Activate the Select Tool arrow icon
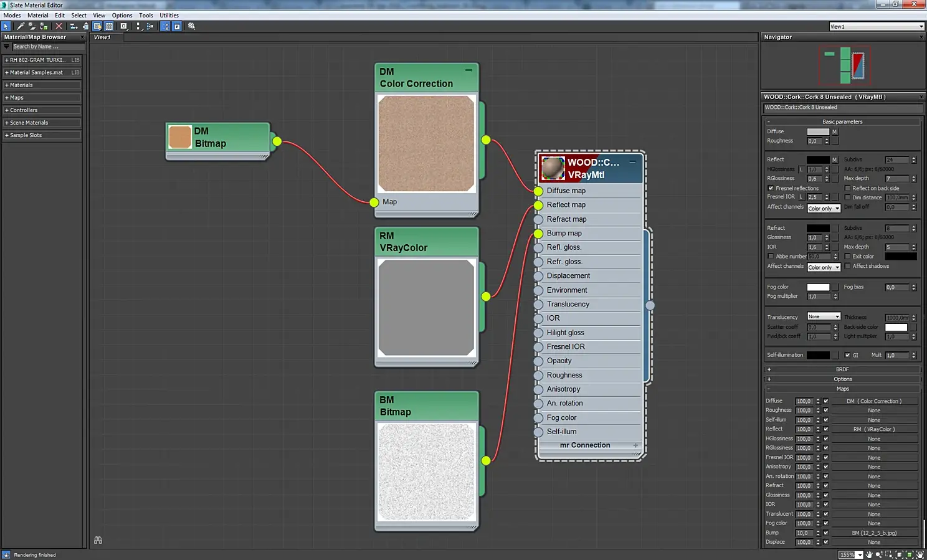This screenshot has width=927, height=560. (x=6, y=26)
